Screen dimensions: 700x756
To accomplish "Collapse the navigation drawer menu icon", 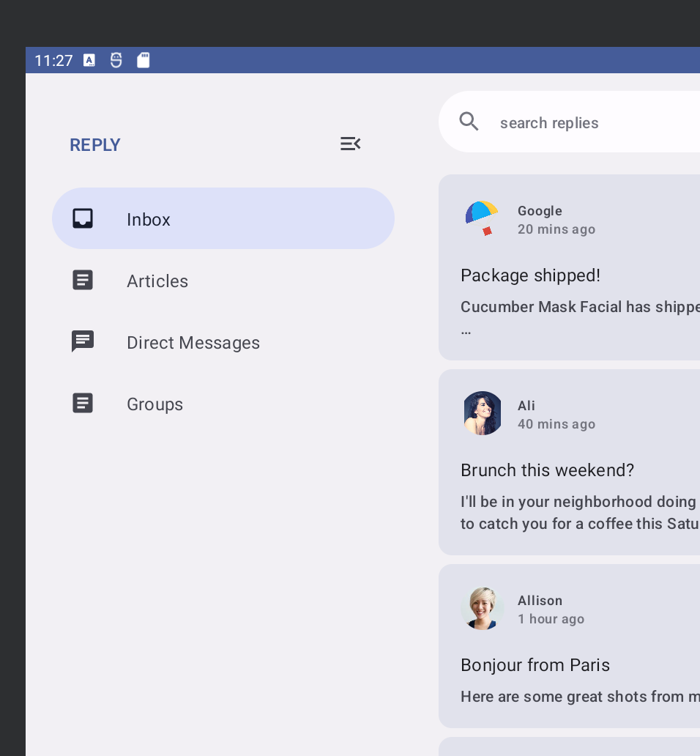I will click(x=350, y=144).
